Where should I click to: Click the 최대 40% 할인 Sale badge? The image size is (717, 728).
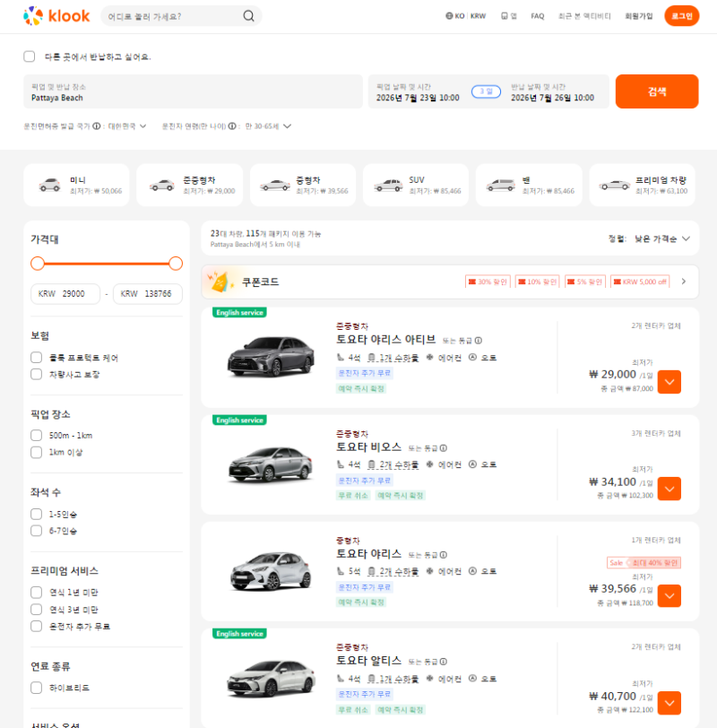tap(644, 563)
